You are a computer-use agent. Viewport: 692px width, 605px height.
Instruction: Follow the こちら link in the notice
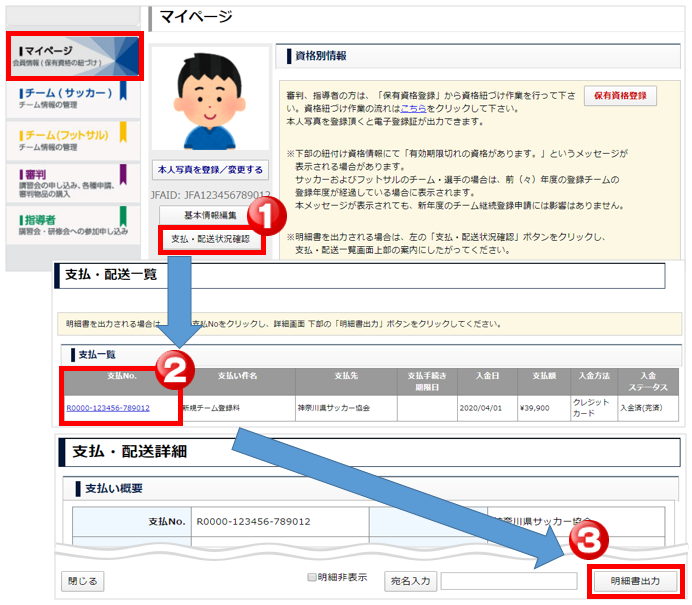[x=414, y=109]
